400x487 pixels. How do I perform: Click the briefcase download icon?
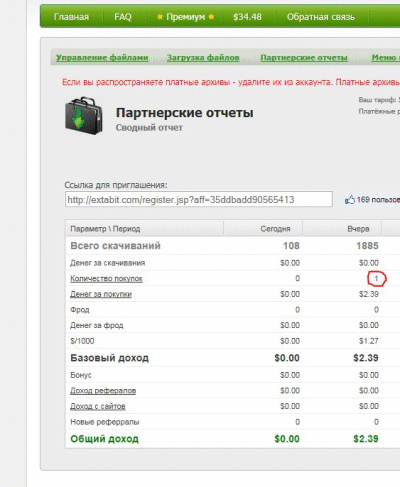pos(84,116)
